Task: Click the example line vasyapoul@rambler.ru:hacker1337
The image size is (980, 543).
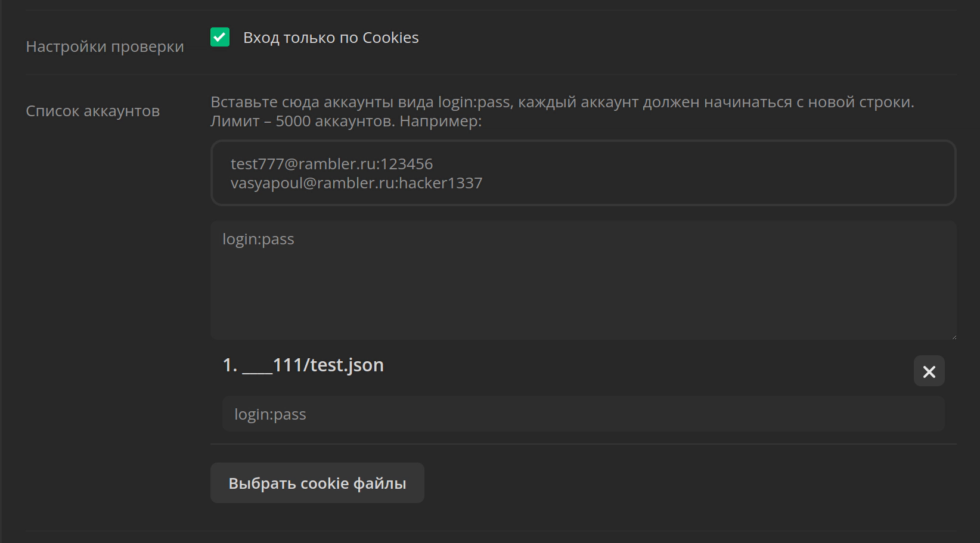Action: click(x=356, y=183)
